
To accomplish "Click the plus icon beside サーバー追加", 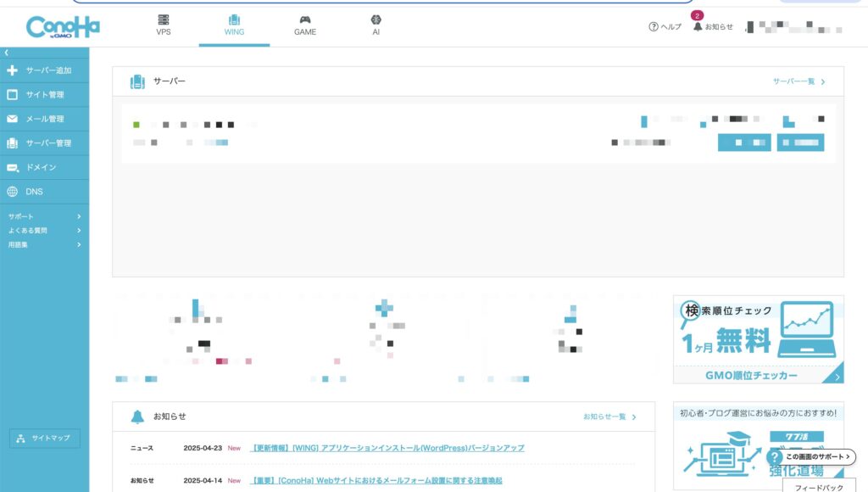I will (x=12, y=70).
